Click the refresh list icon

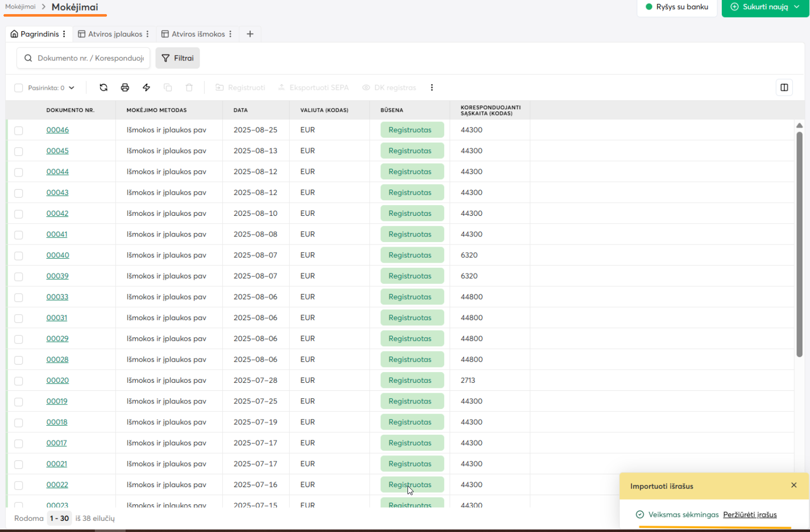point(103,88)
